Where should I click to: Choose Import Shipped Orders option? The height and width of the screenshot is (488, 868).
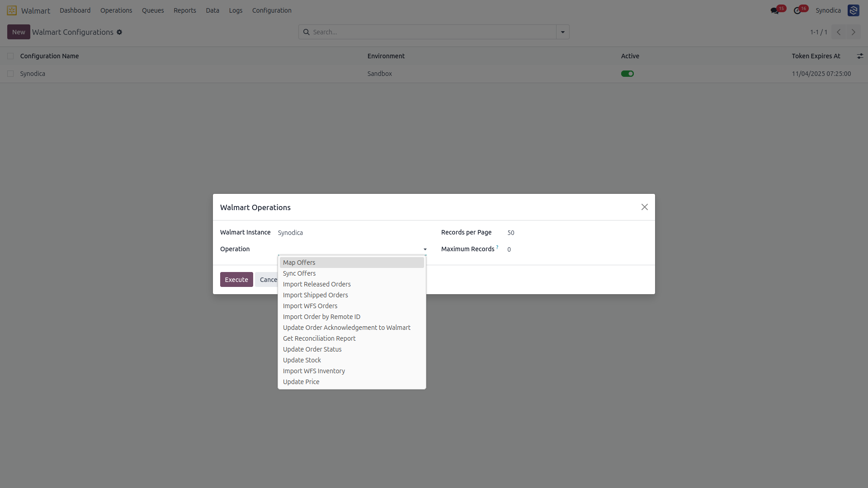pos(352,295)
